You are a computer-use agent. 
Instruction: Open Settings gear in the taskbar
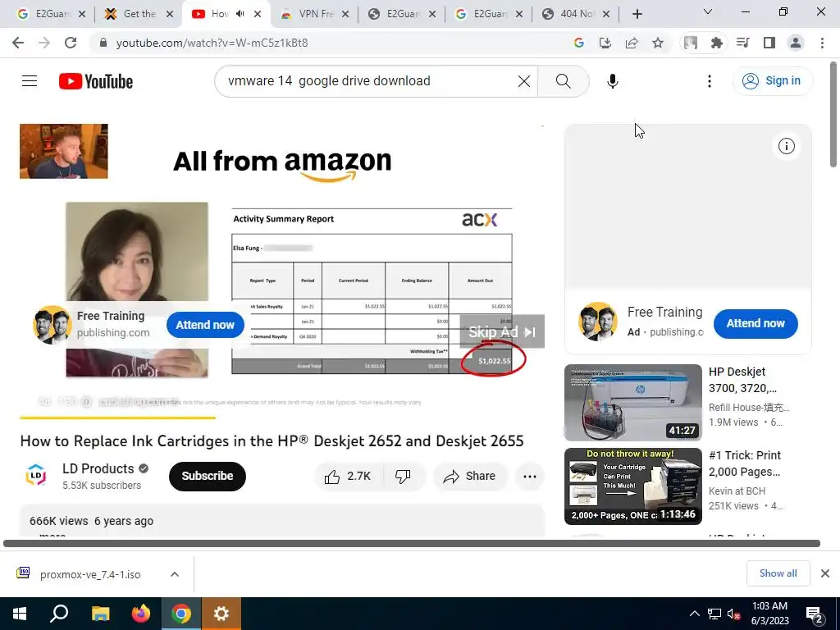(x=221, y=614)
